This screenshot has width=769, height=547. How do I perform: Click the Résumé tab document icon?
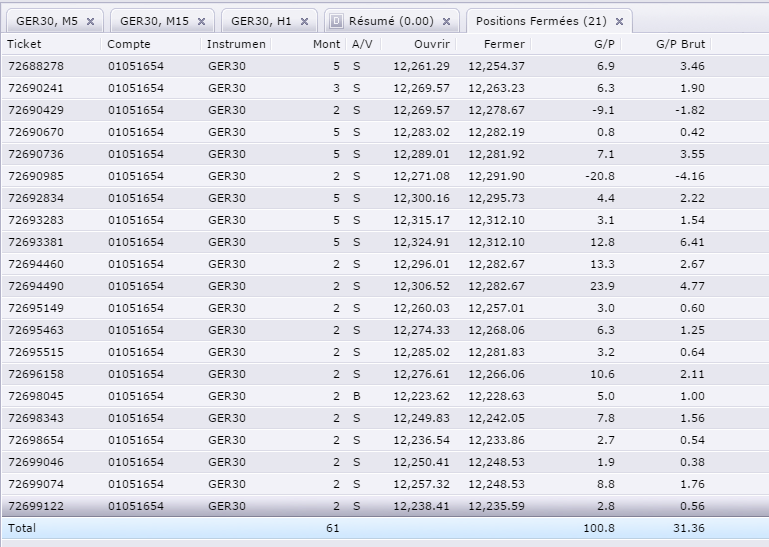[x=336, y=21]
